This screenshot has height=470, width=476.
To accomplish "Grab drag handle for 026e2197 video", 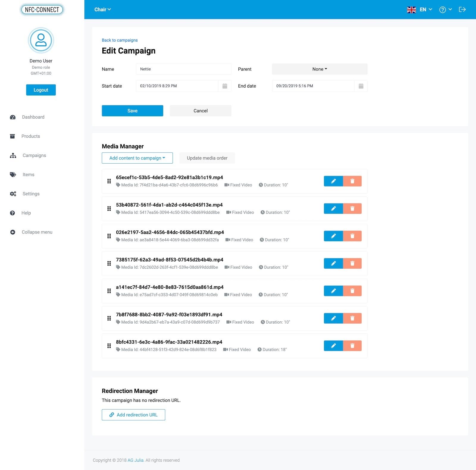I will pos(109,236).
